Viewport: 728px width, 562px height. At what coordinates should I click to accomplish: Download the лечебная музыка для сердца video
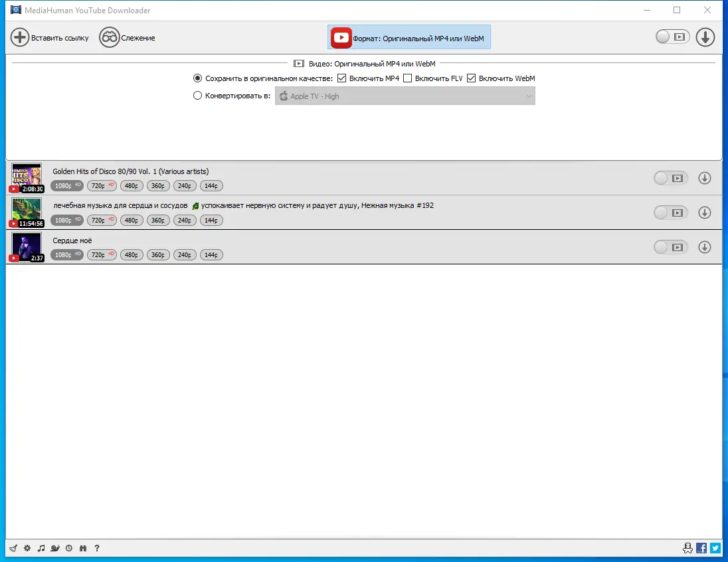click(705, 213)
